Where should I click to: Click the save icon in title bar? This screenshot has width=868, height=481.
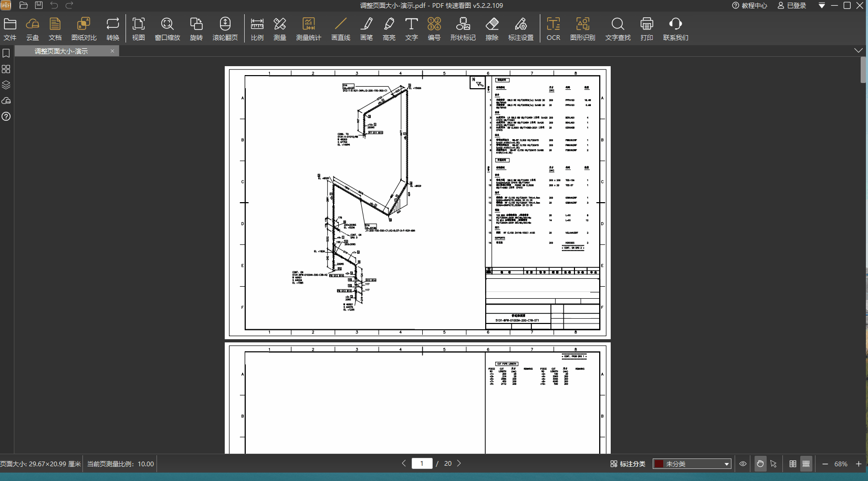(x=39, y=5)
